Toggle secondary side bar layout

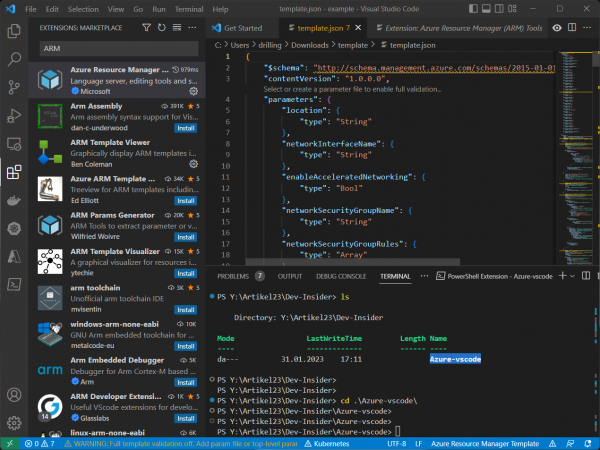click(499, 9)
